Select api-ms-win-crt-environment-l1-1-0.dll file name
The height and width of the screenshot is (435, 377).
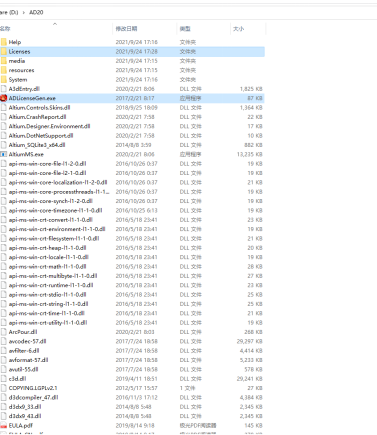57,229
